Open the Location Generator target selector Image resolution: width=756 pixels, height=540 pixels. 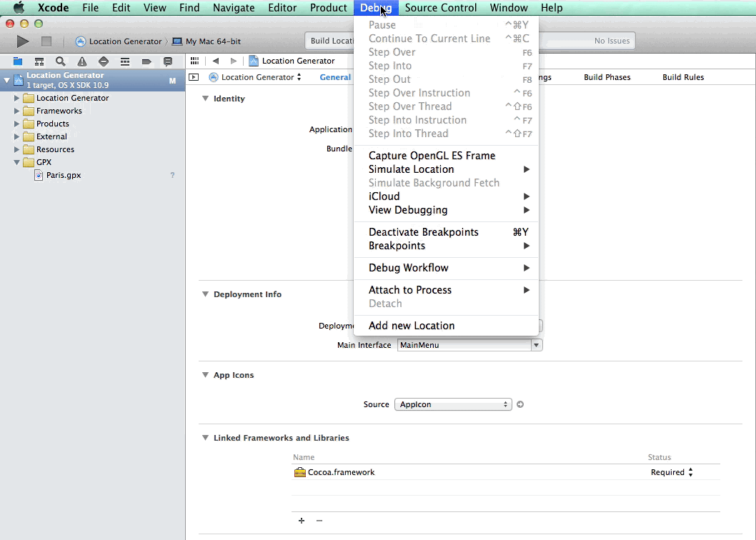256,77
